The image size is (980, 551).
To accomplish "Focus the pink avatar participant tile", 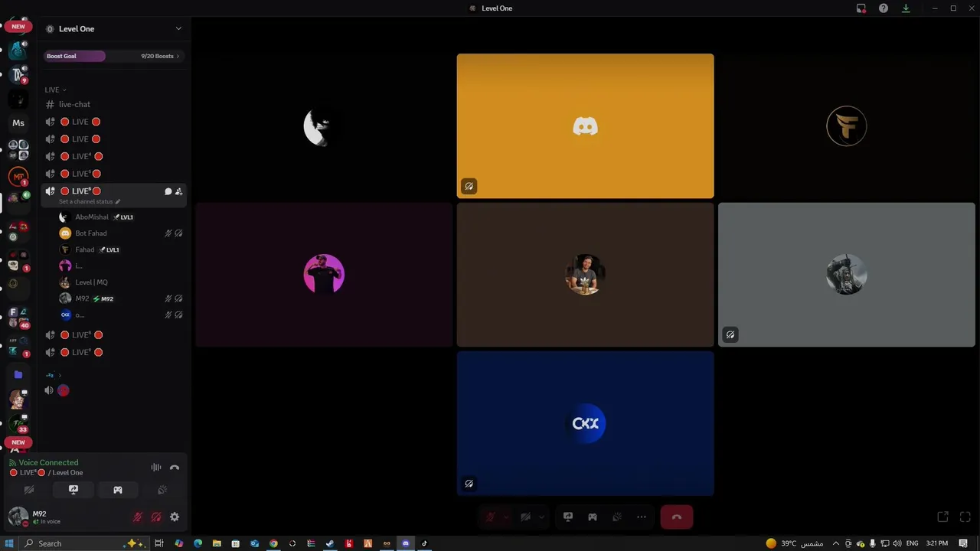I will [x=324, y=275].
